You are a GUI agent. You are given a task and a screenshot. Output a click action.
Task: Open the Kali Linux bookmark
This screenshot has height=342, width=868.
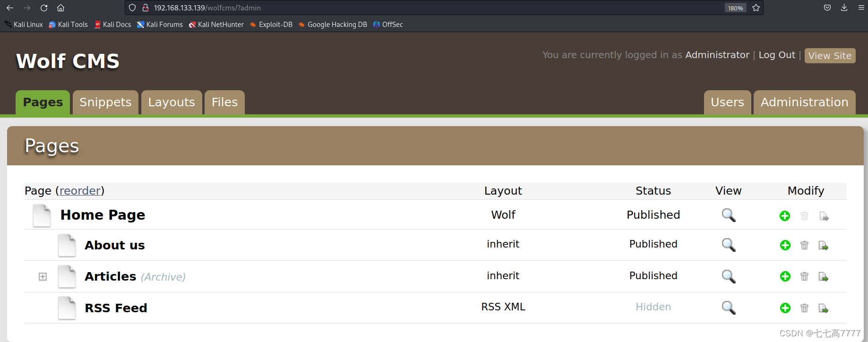(24, 25)
